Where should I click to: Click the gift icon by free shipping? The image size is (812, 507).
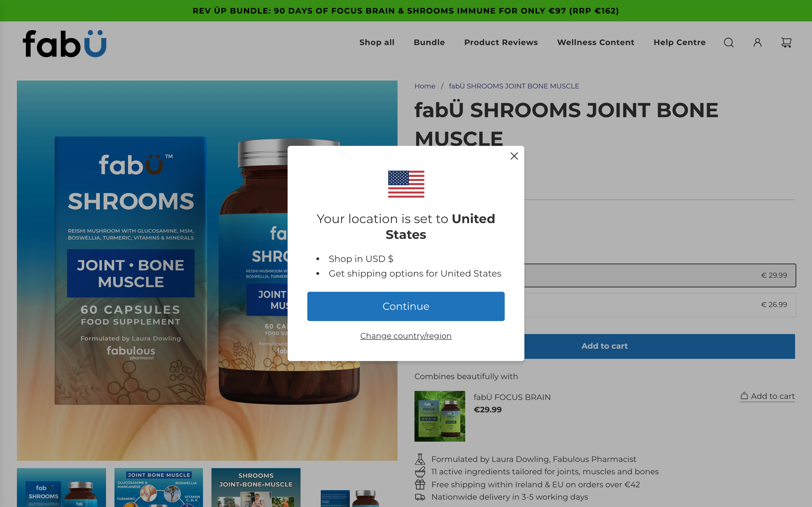coord(420,484)
